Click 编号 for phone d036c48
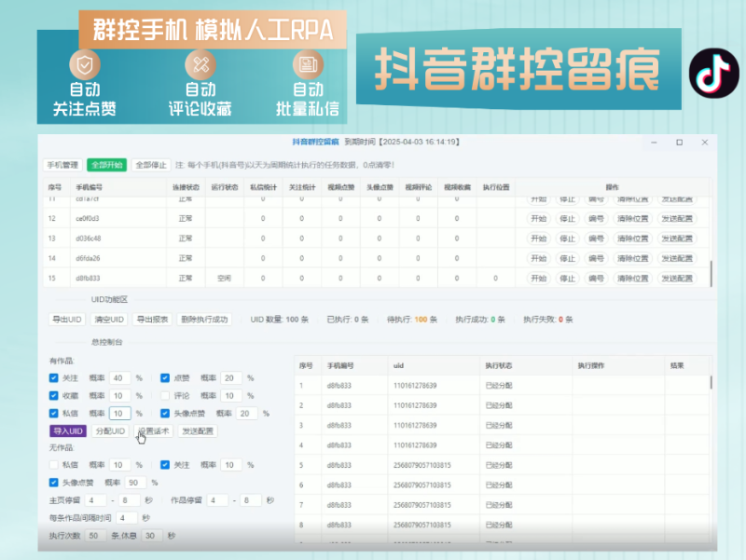Image resolution: width=746 pixels, height=560 pixels. [x=597, y=239]
